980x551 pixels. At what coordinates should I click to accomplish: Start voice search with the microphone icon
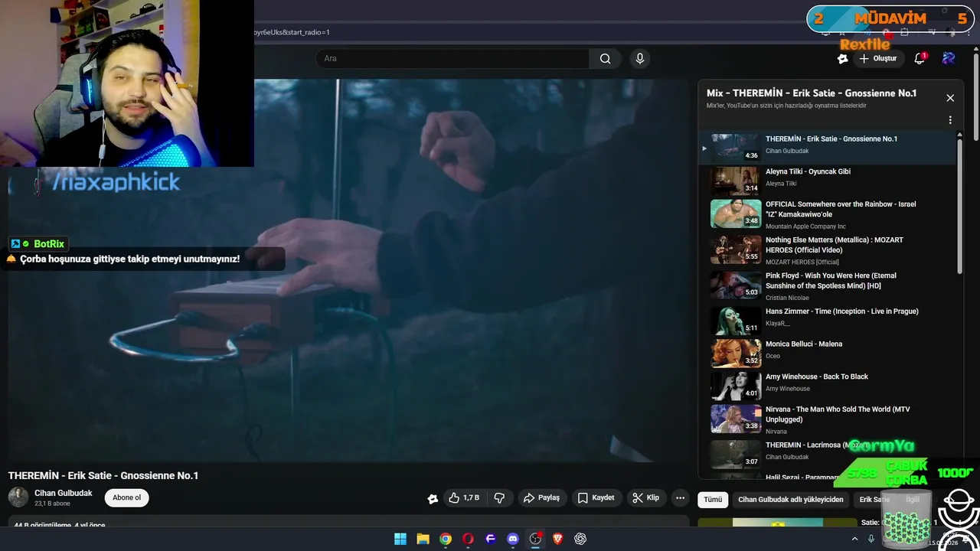pos(640,59)
